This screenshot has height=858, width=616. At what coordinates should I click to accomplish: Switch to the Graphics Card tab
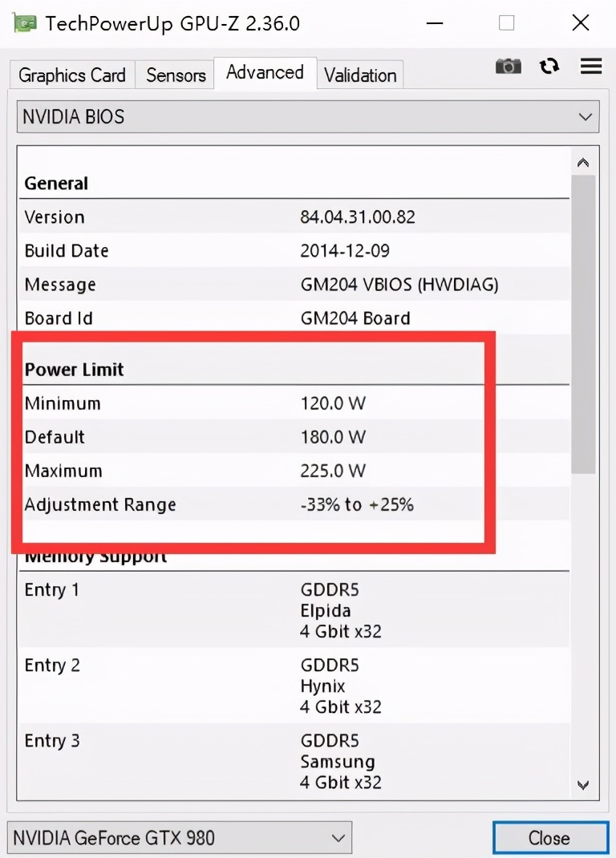click(72, 75)
